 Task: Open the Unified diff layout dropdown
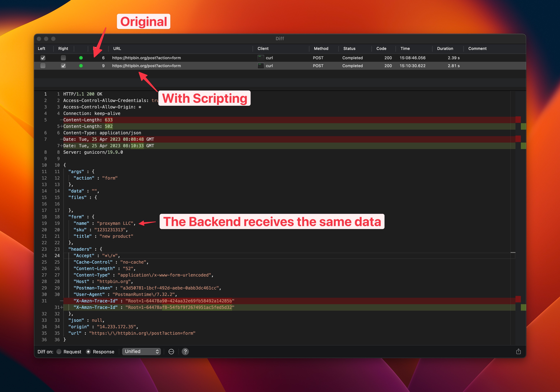(x=141, y=352)
